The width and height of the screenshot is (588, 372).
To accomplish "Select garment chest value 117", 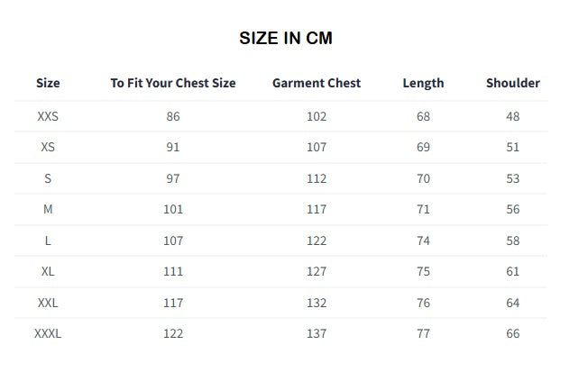I will tap(317, 209).
